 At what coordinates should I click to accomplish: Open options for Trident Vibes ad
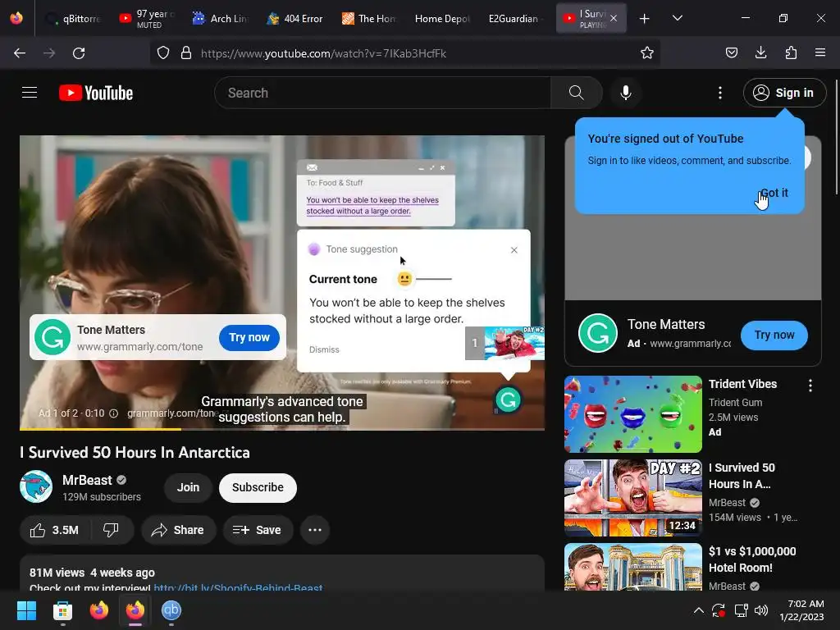tap(810, 386)
